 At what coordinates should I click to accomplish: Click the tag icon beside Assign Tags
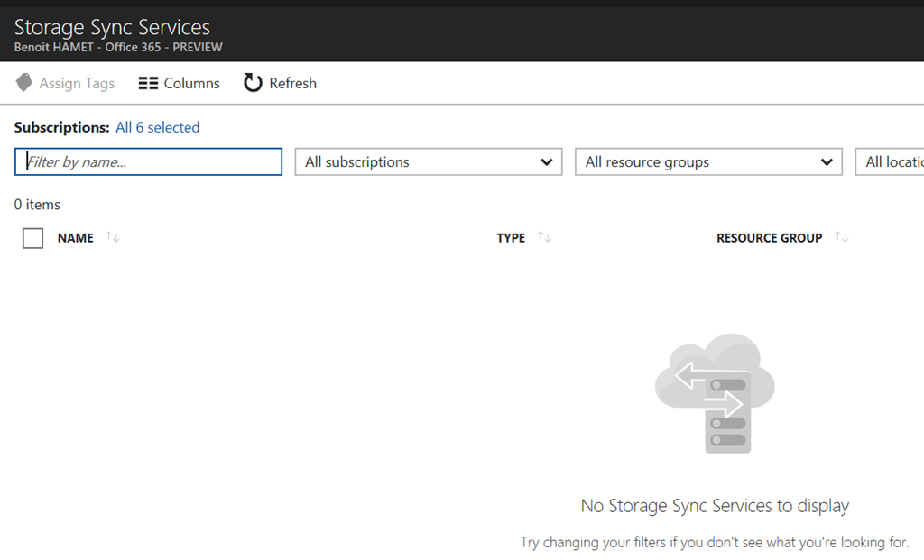[24, 83]
